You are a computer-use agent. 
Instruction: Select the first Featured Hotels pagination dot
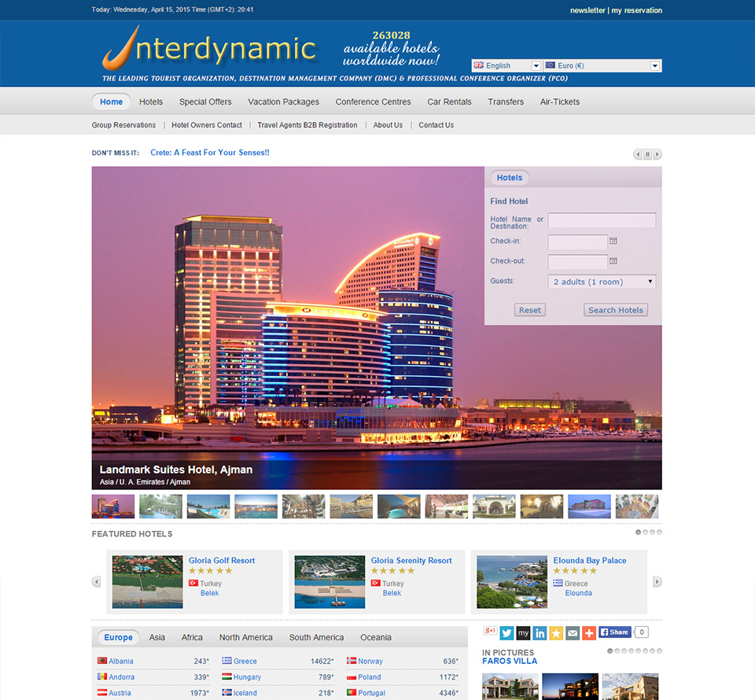point(639,532)
